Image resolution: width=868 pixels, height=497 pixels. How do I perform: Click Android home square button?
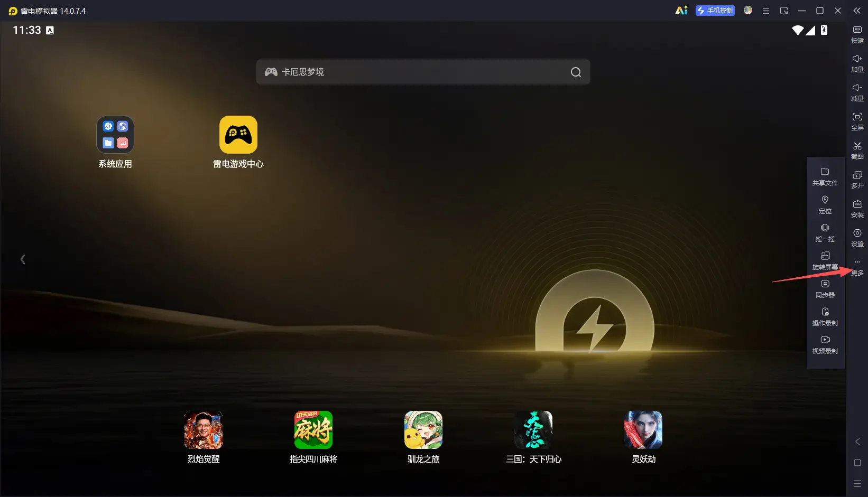tap(857, 463)
